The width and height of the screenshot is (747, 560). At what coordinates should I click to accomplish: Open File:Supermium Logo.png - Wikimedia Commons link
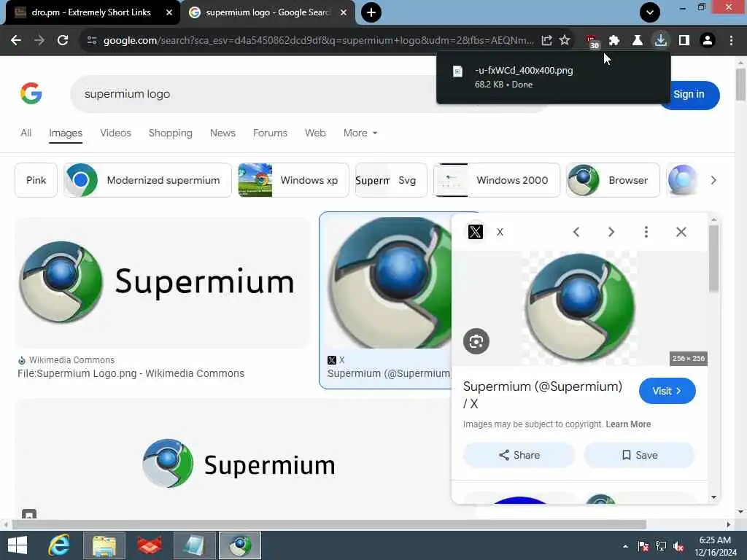[131, 373]
